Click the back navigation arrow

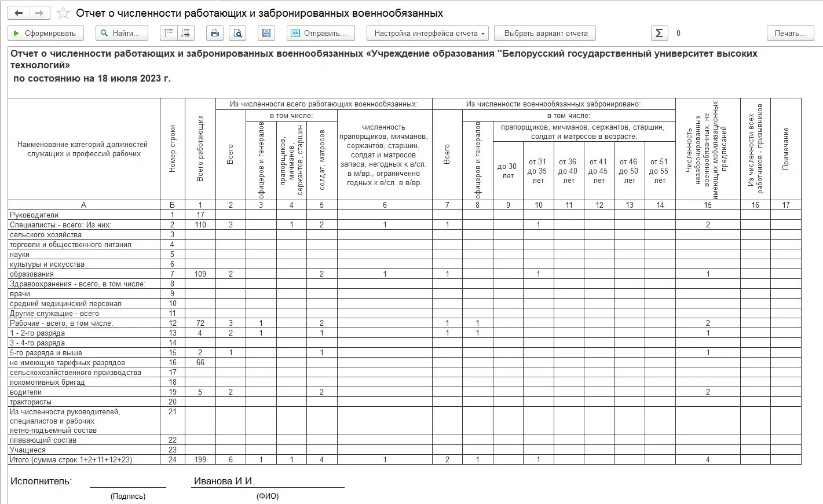click(19, 13)
